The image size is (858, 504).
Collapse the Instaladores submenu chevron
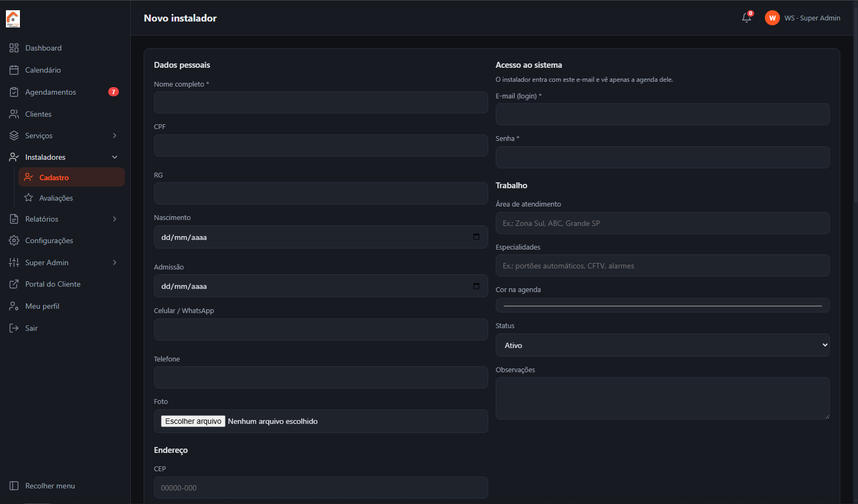coord(115,157)
